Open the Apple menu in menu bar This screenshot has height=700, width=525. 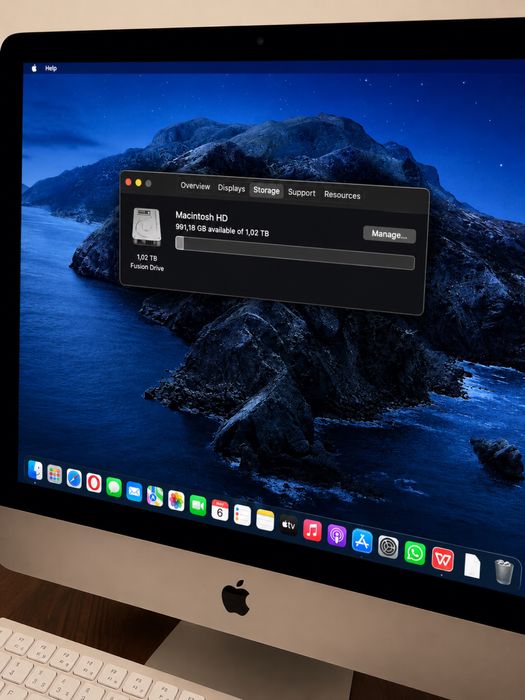(x=34, y=68)
